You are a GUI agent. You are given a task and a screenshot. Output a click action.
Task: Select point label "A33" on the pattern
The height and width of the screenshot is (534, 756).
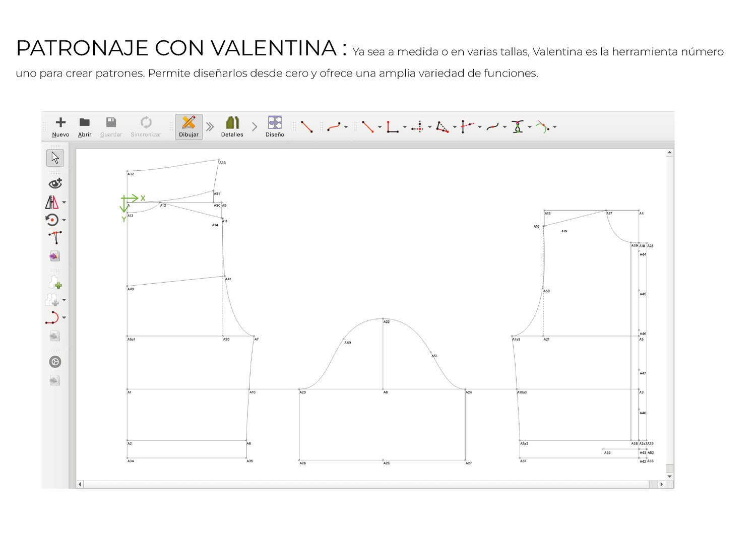pyautogui.click(x=222, y=163)
